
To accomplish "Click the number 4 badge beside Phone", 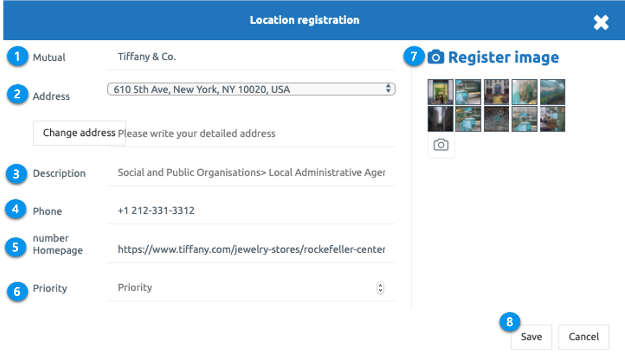I will pyautogui.click(x=16, y=209).
